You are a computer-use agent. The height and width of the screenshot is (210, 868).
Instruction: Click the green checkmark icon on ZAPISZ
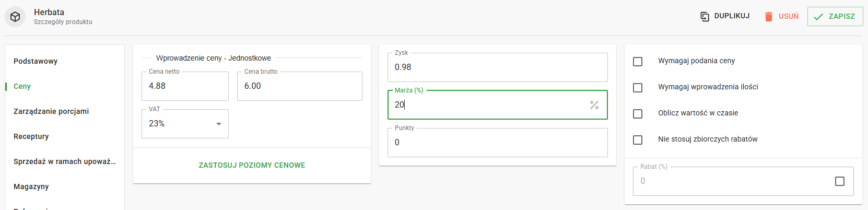818,17
